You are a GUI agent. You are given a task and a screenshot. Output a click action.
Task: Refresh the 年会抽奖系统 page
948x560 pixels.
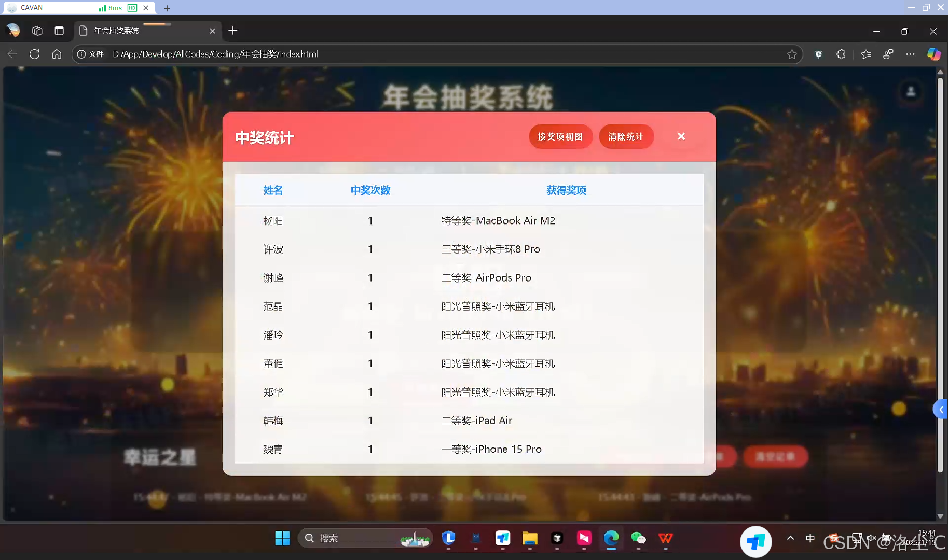click(34, 54)
